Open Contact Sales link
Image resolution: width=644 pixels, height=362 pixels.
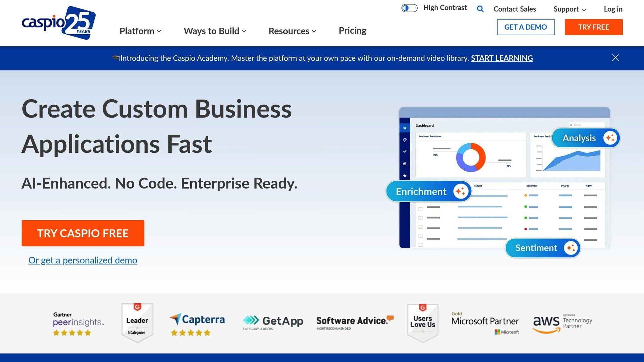click(514, 9)
